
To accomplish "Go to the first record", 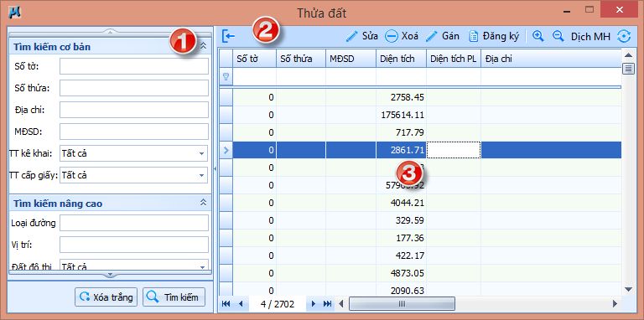I will tap(226, 303).
